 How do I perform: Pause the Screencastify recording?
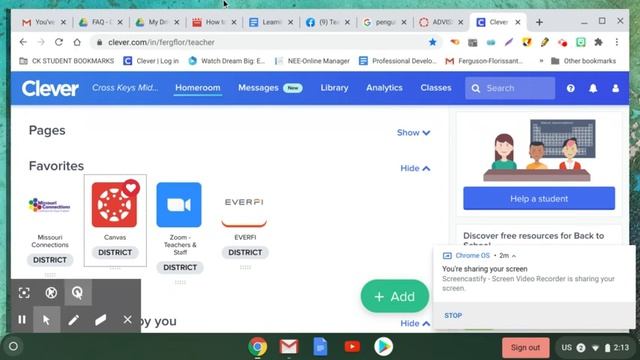click(22, 320)
